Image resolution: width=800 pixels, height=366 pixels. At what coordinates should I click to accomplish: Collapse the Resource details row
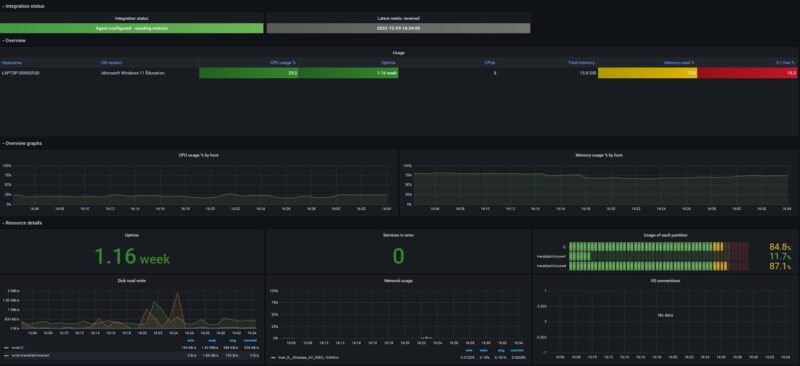[x=22, y=223]
